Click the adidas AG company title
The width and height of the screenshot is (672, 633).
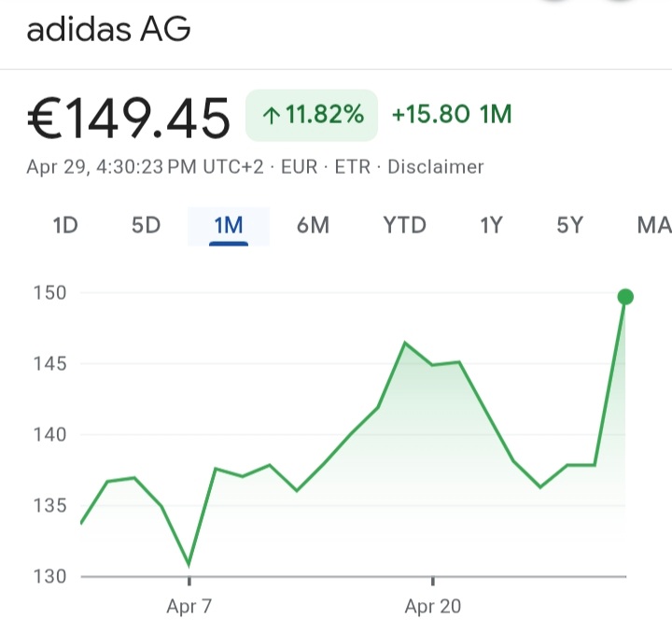108,30
